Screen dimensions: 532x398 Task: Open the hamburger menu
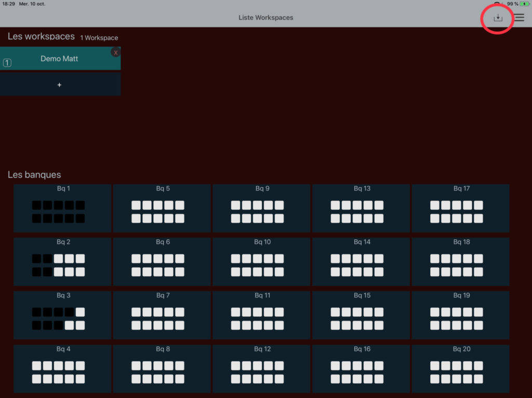point(519,18)
